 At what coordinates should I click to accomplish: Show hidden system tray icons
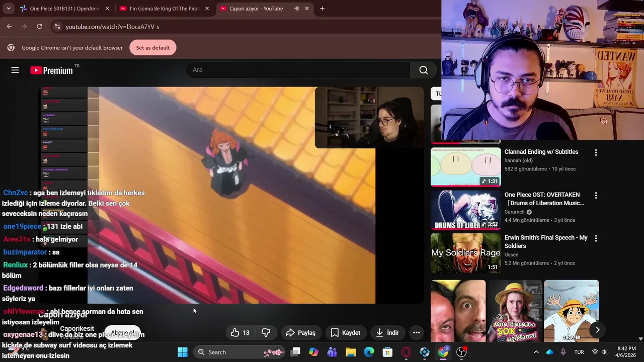(x=536, y=352)
